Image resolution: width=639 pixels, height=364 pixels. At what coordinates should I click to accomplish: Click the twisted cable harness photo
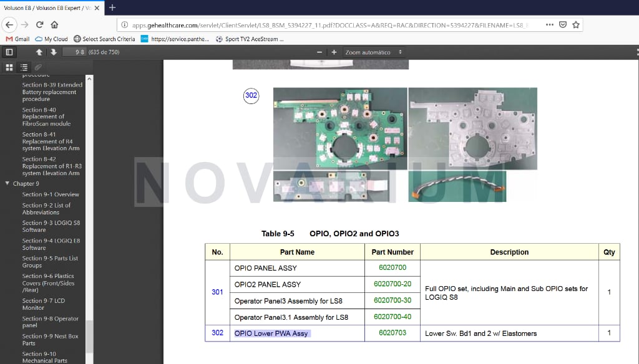(x=457, y=186)
